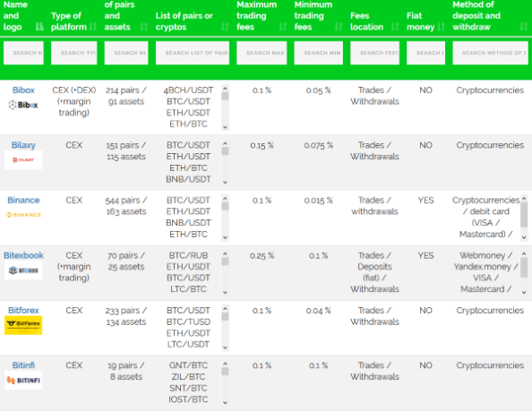Click the Bitexbook logo image

click(x=23, y=270)
